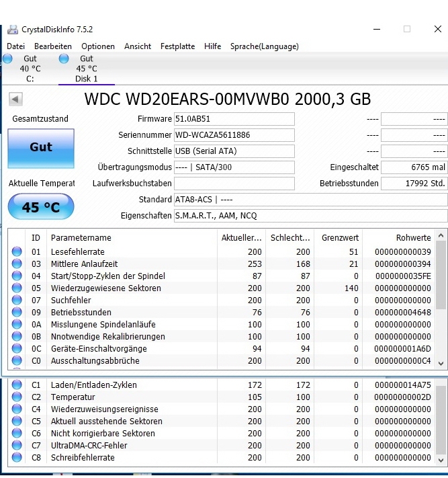Click the status icon for Lesefehlerrate
The image size is (448, 478).
17,251
